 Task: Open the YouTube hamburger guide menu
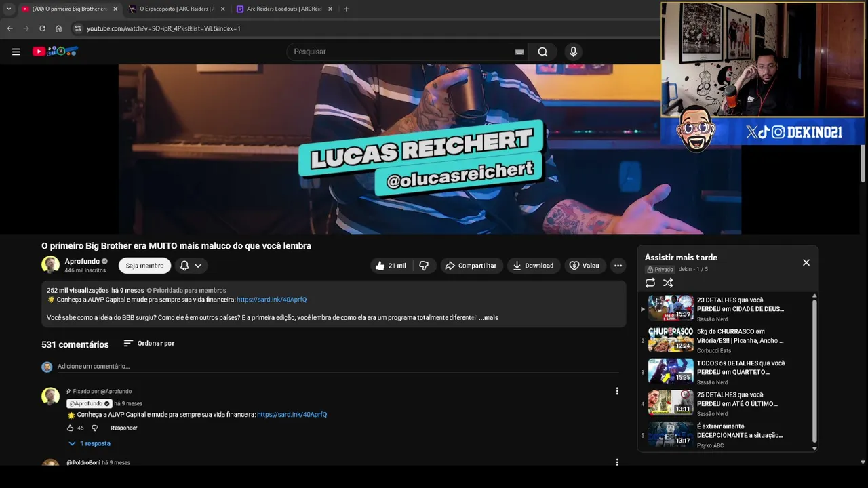click(16, 52)
